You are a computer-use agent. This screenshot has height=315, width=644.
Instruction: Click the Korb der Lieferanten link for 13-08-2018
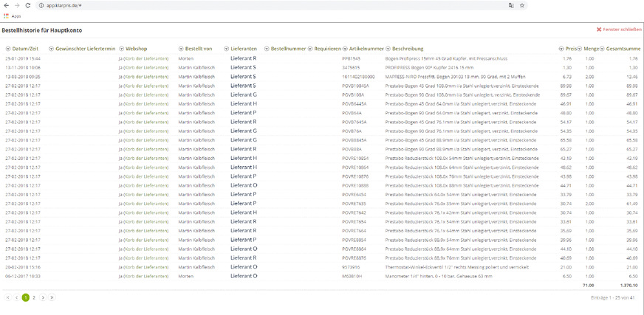pyautogui.click(x=145, y=77)
